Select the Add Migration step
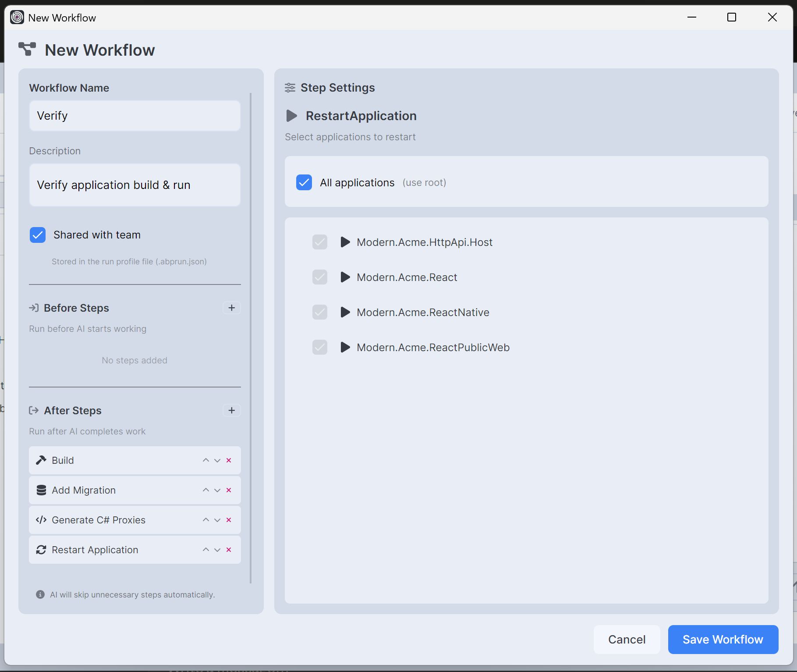Image resolution: width=797 pixels, height=672 pixels. coord(135,490)
